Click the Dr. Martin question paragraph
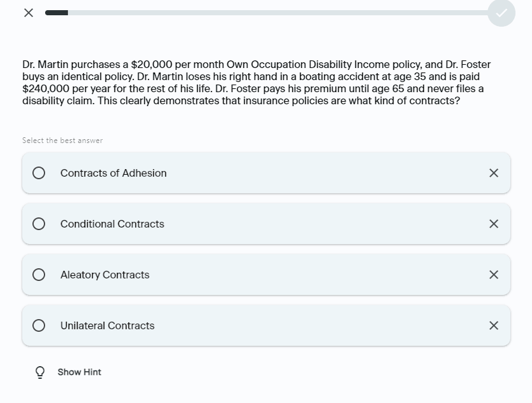Viewport: 532px width, 403px height. click(254, 83)
